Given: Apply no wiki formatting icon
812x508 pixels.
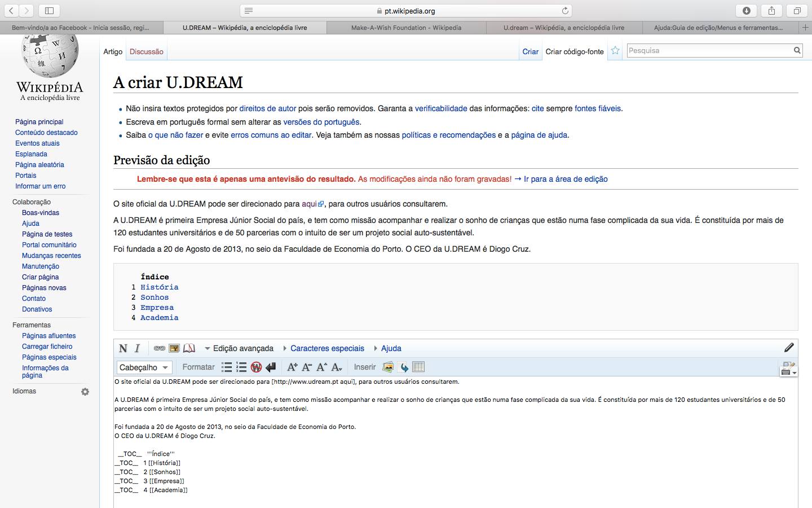Looking at the screenshot, I should pos(256,367).
